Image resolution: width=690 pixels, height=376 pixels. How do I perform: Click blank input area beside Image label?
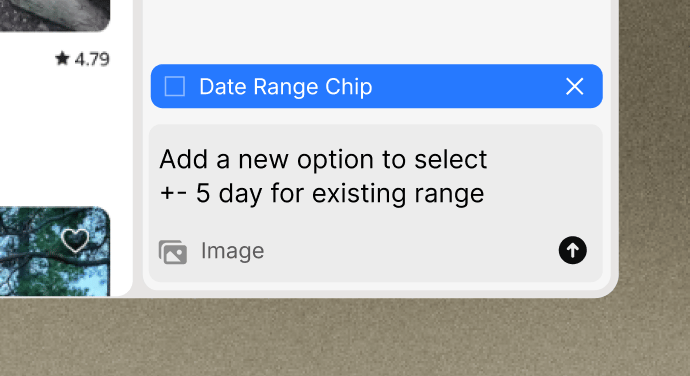pyautogui.click(x=409, y=251)
